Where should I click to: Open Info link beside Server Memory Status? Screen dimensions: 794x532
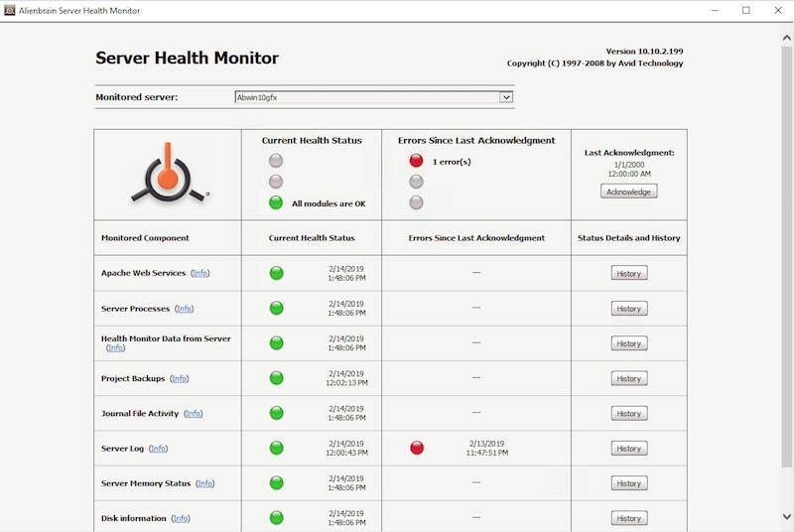coord(204,483)
